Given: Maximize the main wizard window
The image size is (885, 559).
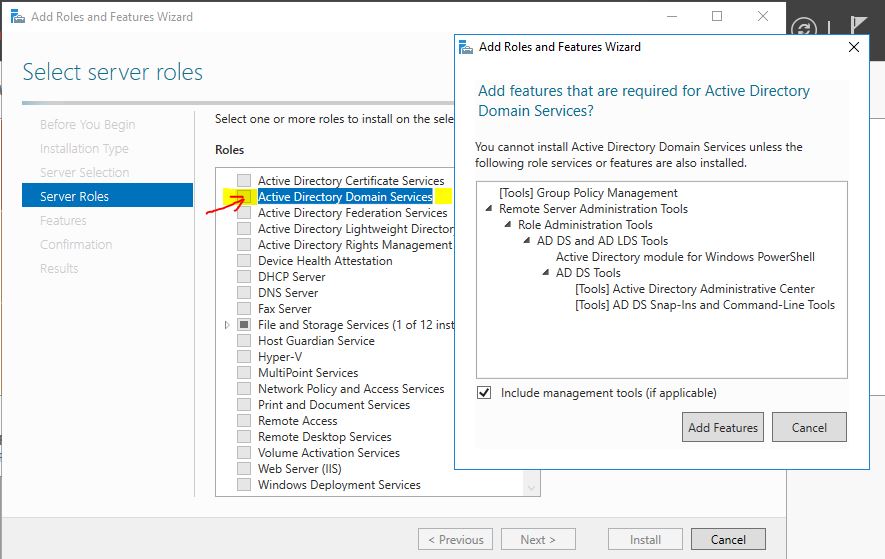Looking at the screenshot, I should click(717, 16).
